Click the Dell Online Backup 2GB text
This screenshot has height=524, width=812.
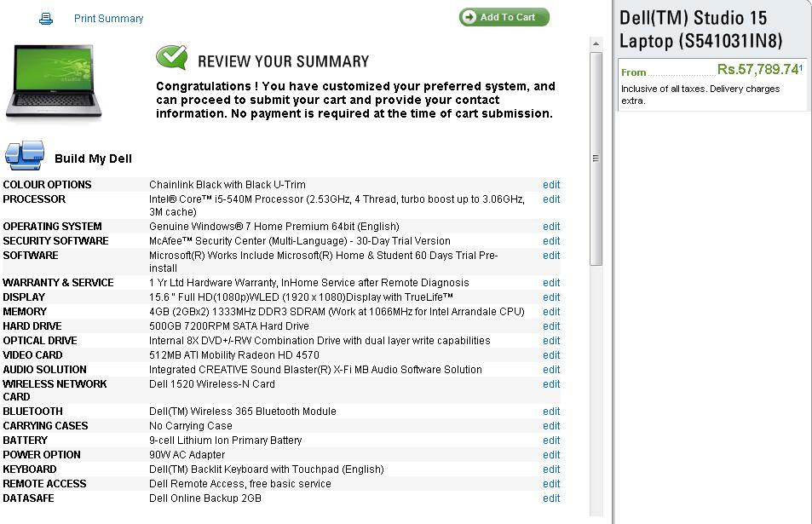205,498
